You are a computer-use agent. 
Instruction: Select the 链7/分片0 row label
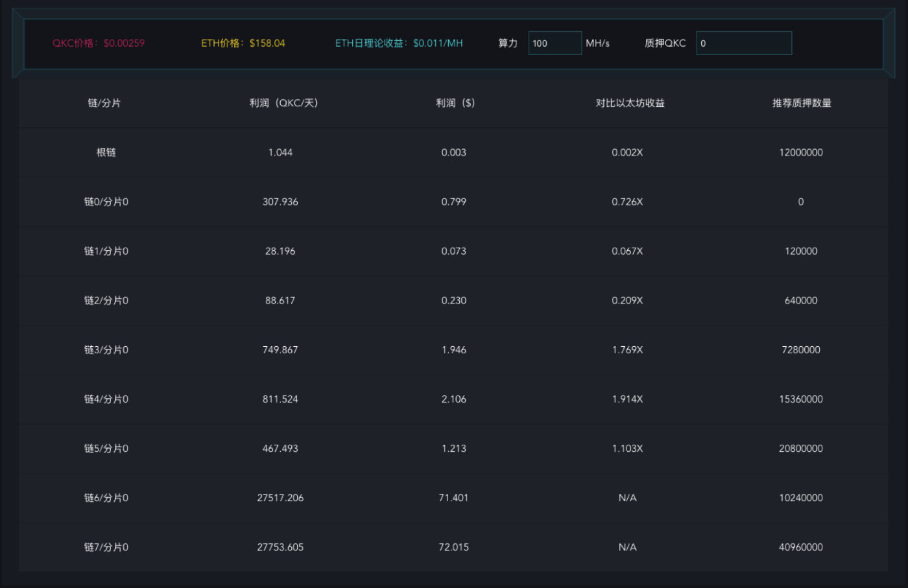pos(106,547)
